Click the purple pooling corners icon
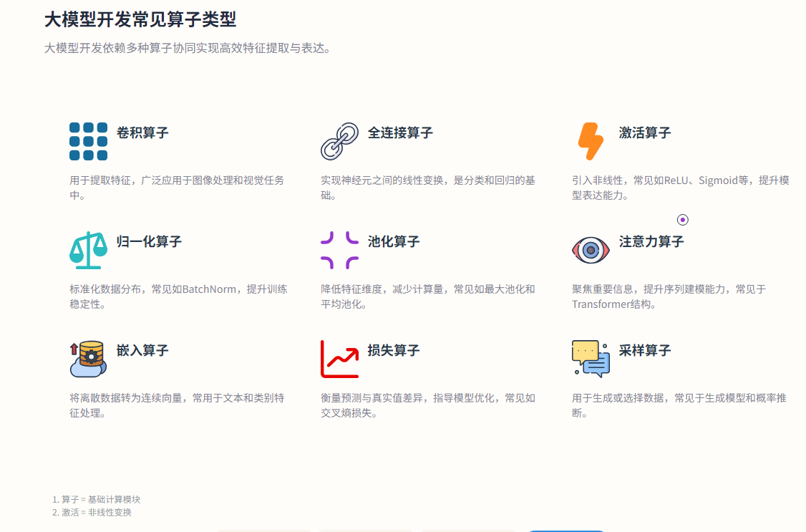Image resolution: width=806 pixels, height=532 pixels. [340, 251]
